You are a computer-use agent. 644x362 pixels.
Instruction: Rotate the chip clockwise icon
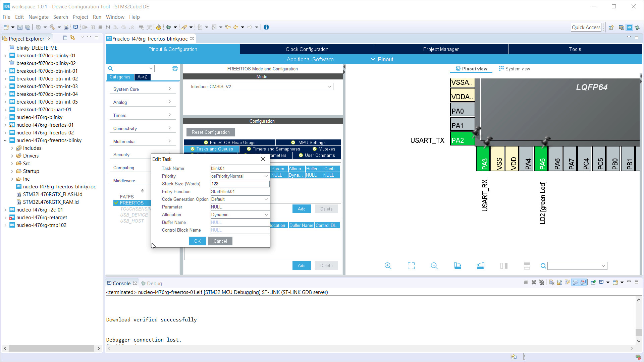[458, 266]
